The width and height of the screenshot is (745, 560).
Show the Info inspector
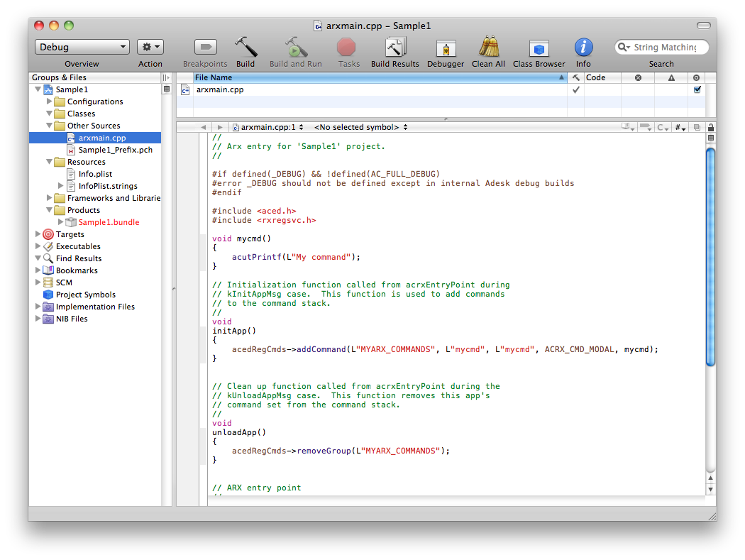tap(583, 46)
